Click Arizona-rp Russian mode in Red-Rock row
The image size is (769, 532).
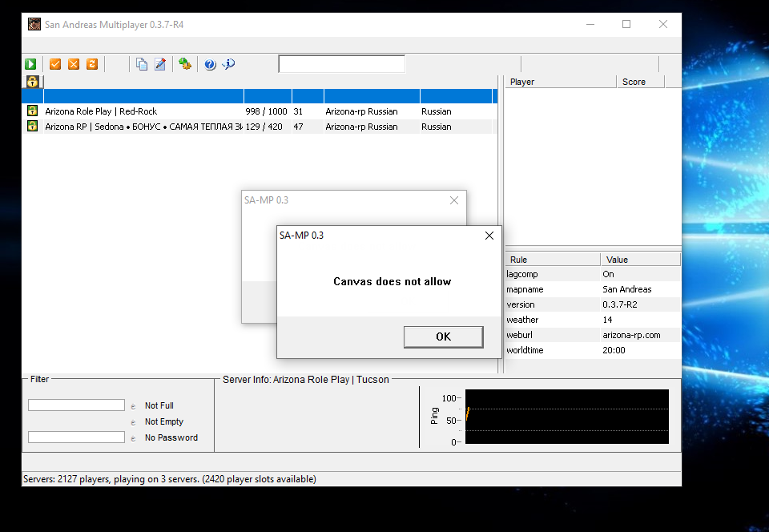[x=361, y=111]
